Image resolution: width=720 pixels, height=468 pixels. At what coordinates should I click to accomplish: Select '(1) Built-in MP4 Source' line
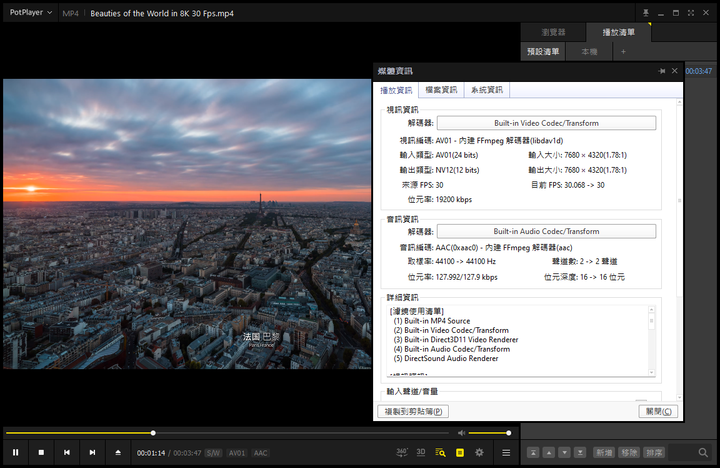[432, 321]
